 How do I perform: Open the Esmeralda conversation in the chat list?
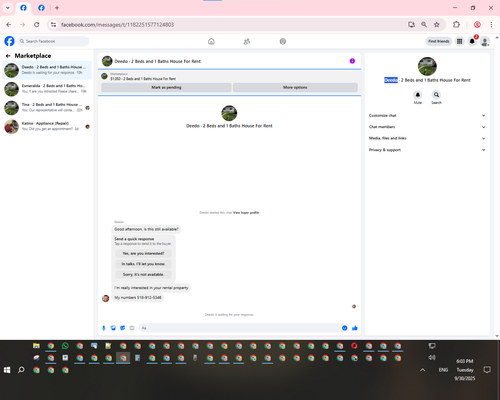[x=47, y=89]
